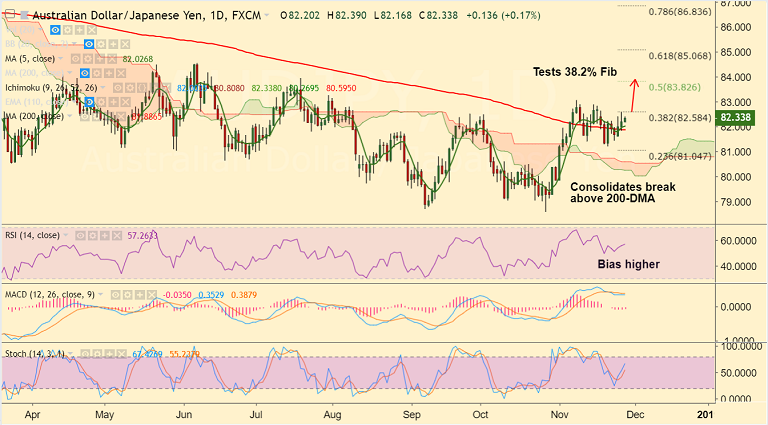Expand dropdown arrow next to RSI (14, close)
The image size is (768, 425).
click(x=66, y=235)
